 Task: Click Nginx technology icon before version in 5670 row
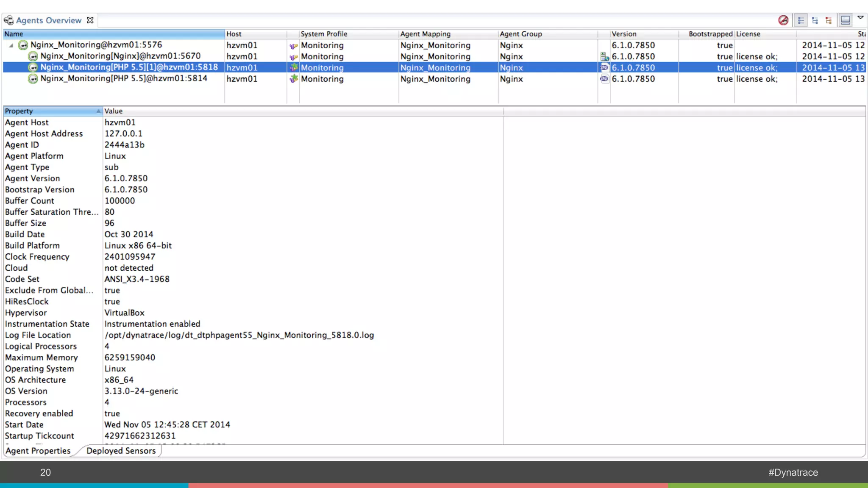click(x=604, y=56)
